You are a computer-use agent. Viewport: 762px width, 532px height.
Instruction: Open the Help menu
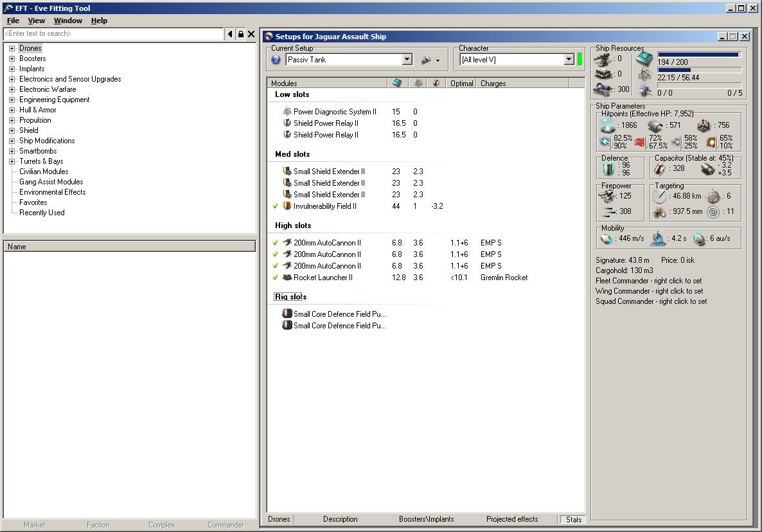99,21
